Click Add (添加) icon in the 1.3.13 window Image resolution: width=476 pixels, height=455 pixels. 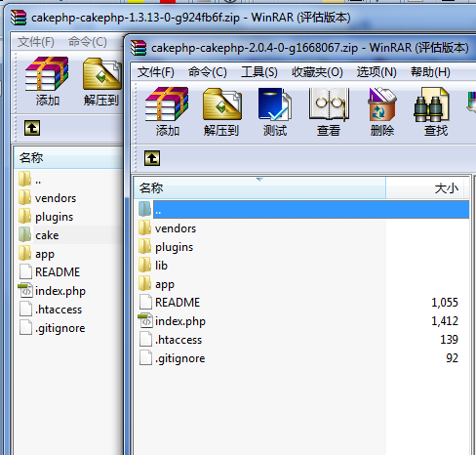click(47, 81)
